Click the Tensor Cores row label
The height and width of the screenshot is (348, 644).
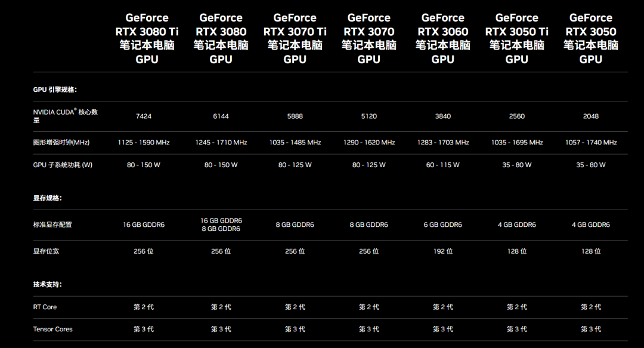tap(52, 329)
